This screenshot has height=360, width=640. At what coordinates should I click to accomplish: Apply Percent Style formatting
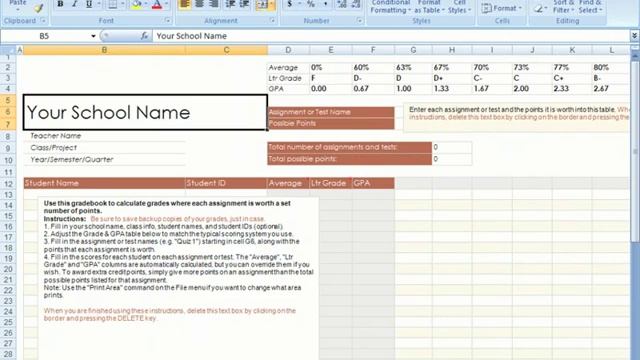[x=311, y=4]
